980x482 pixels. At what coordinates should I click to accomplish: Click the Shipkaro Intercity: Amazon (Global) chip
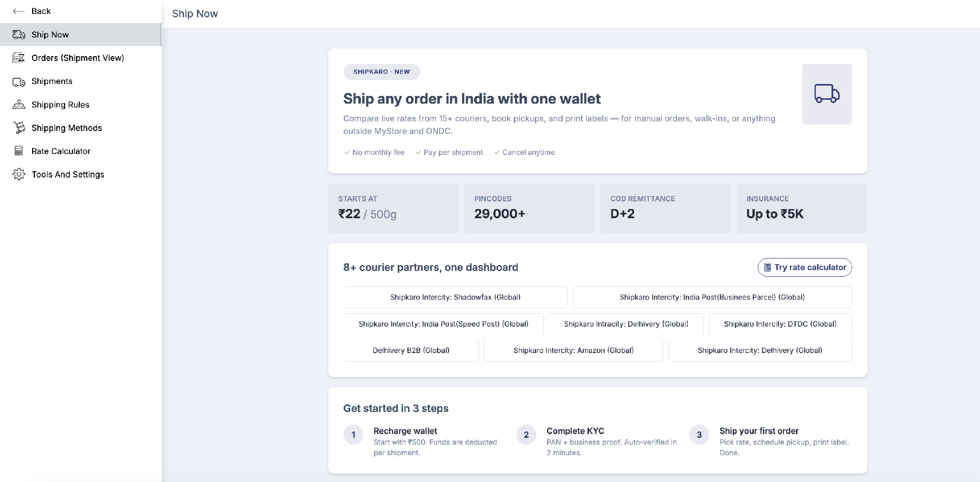[x=574, y=351]
